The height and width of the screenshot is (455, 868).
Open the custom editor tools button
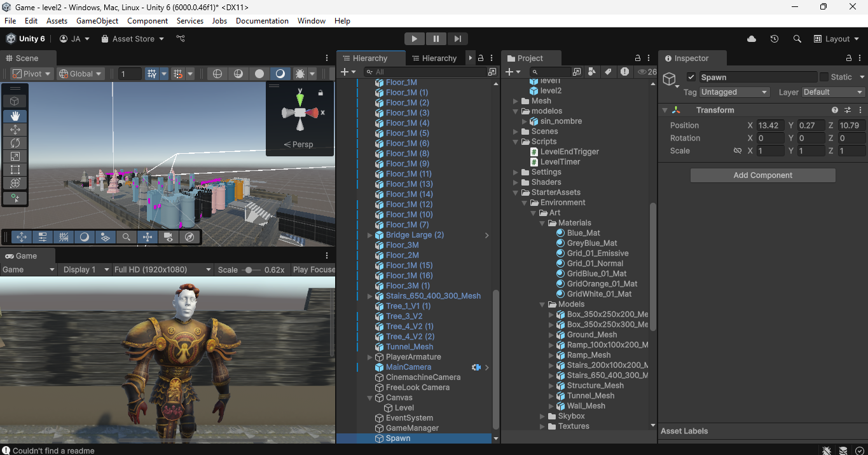click(x=15, y=198)
